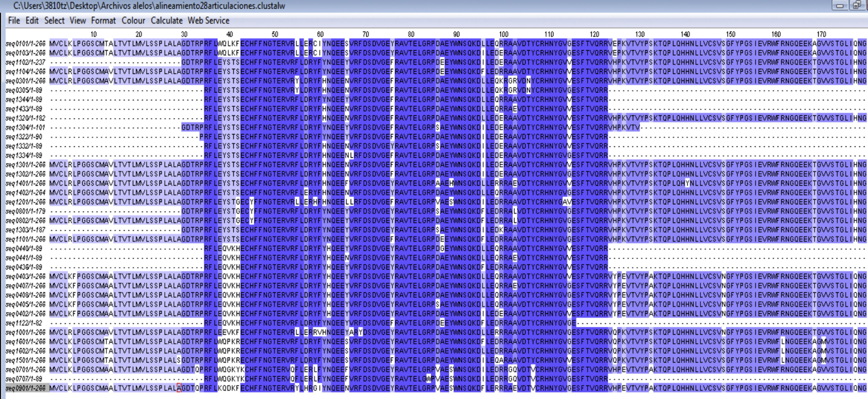Click sequence label seq1122/1-82
Screen dimensions: 868x399
coord(24,323)
